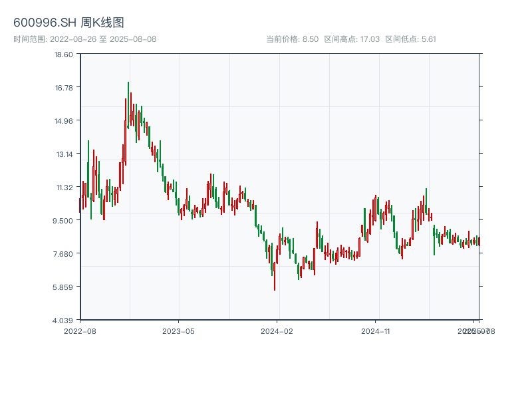Click the 11.32 y-axis label

(x=64, y=187)
